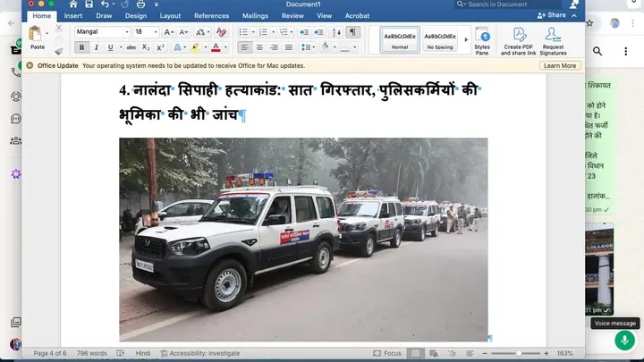644x362 pixels.
Task: Apply superscript formatting
Action: coord(160,47)
